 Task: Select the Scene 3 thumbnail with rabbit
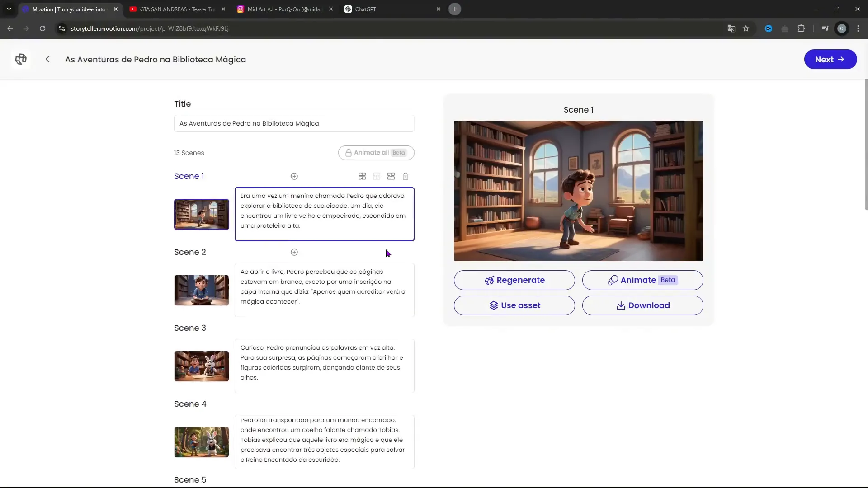(x=202, y=366)
